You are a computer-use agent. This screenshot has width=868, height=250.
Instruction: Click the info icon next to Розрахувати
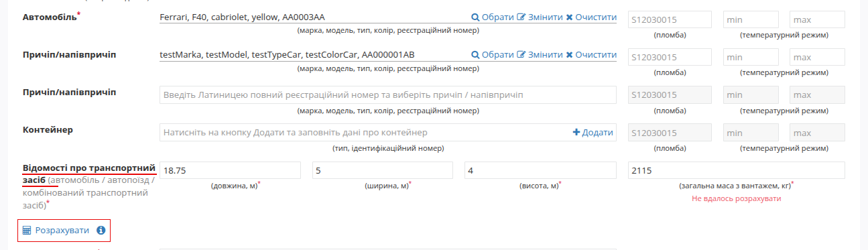pos(101,231)
